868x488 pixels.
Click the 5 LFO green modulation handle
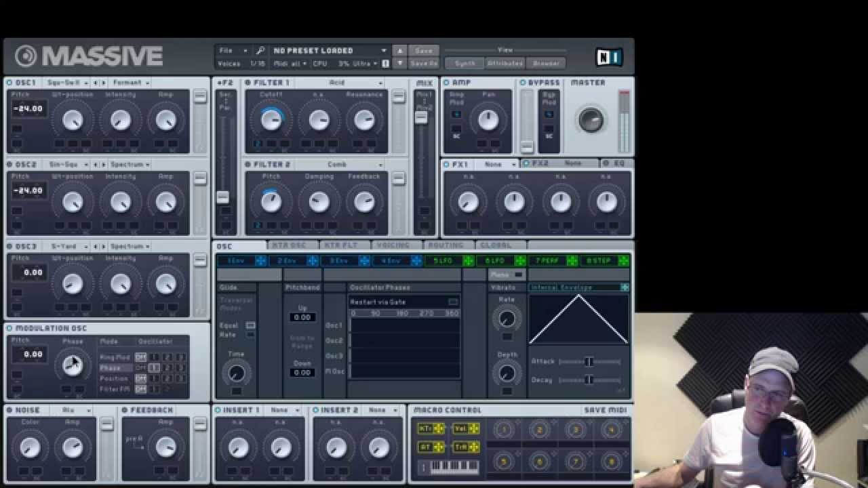click(468, 261)
